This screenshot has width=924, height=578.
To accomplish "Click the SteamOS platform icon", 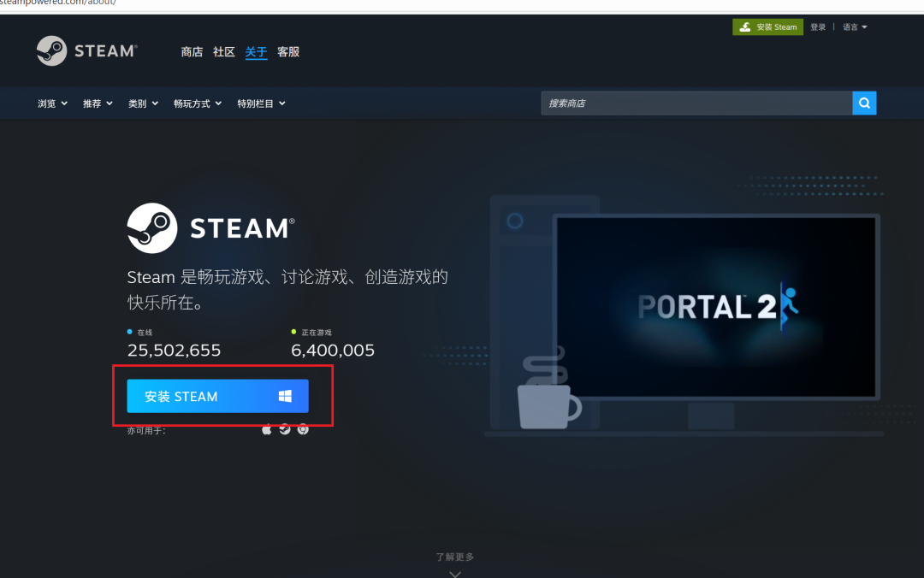I will (285, 429).
